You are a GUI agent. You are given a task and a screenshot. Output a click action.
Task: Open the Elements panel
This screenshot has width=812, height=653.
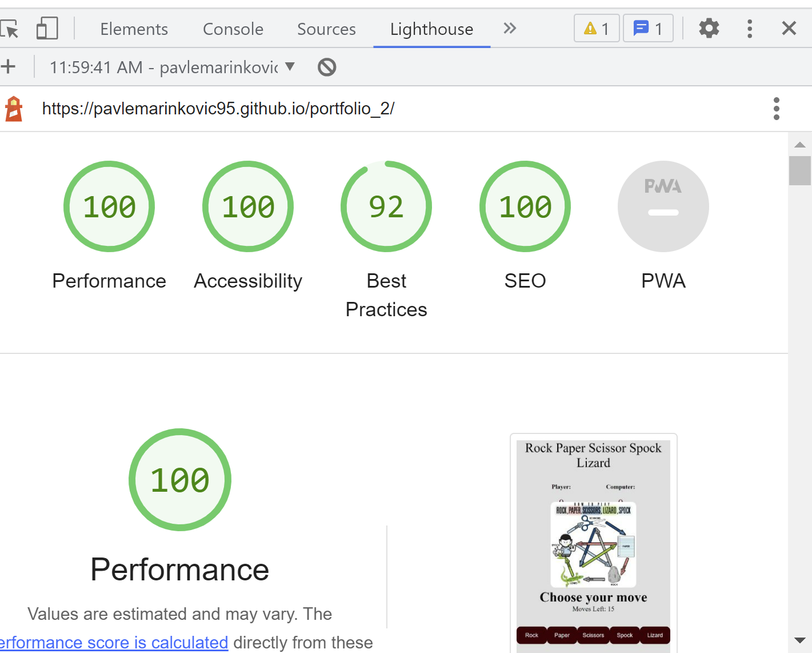134,29
